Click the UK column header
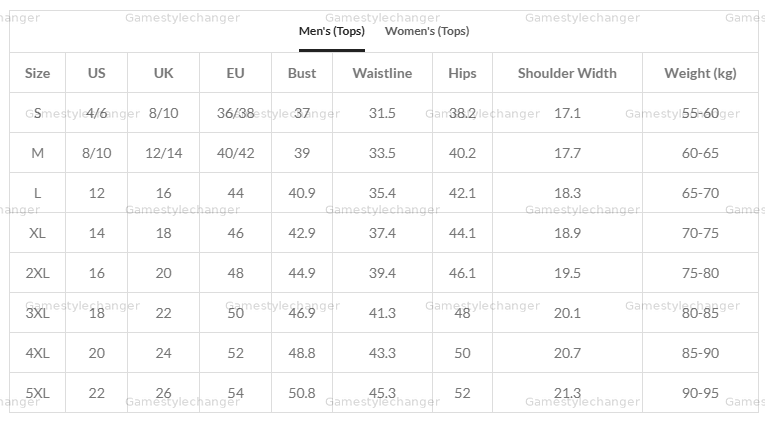This screenshot has width=765, height=422. tap(163, 73)
